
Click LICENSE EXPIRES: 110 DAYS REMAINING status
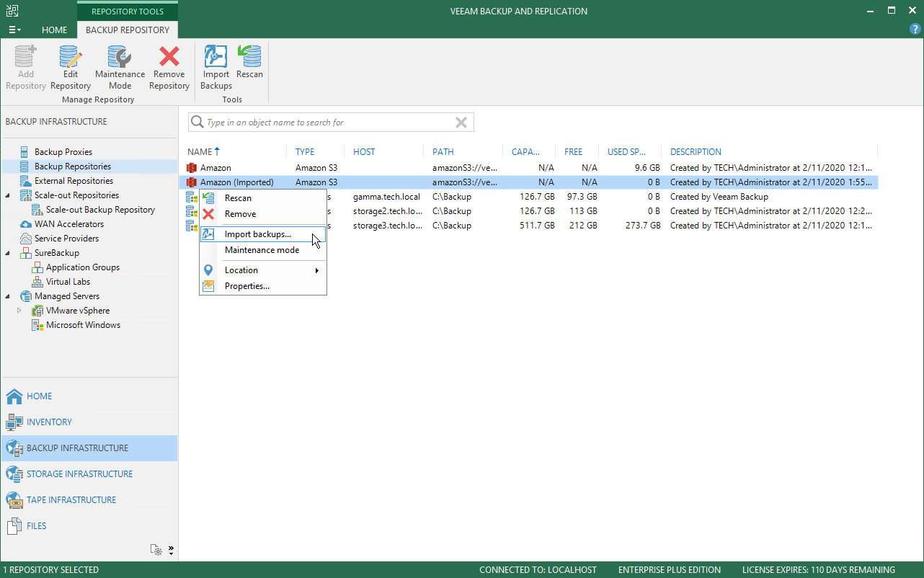pyautogui.click(x=819, y=570)
